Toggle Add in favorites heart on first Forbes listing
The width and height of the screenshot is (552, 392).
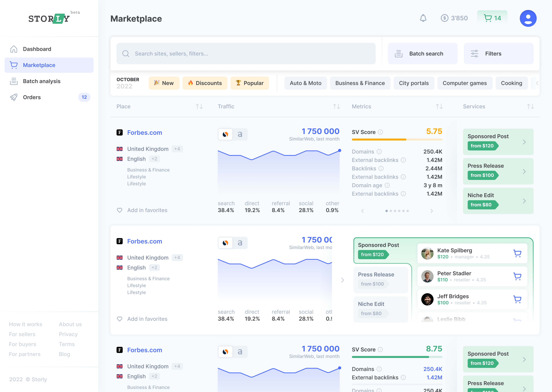tap(120, 210)
